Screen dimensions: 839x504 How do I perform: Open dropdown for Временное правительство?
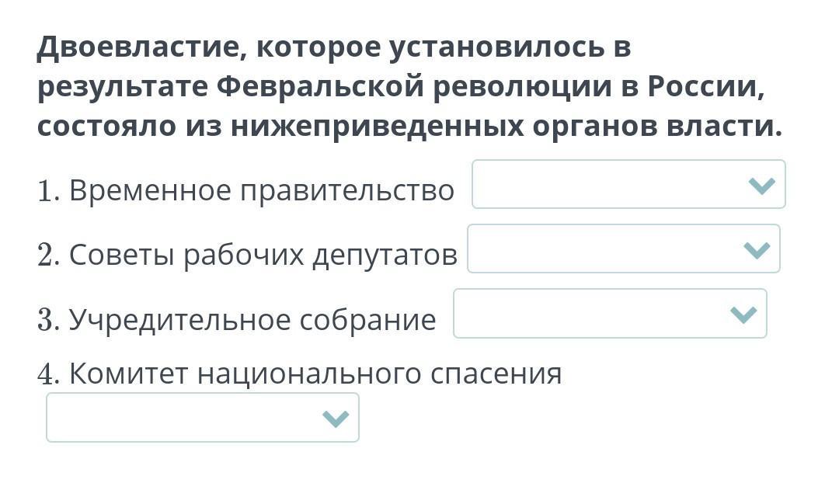coord(628,185)
